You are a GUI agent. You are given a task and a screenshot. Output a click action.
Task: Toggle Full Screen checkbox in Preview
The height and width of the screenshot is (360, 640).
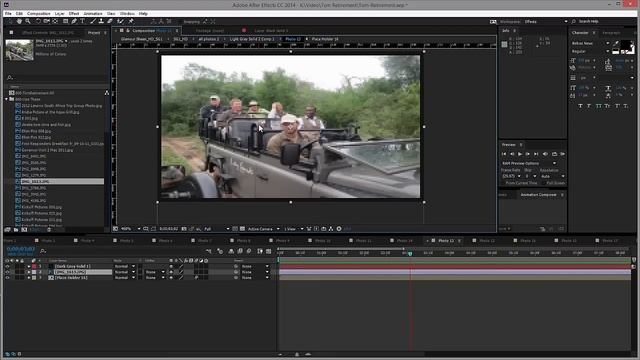tap(544, 183)
